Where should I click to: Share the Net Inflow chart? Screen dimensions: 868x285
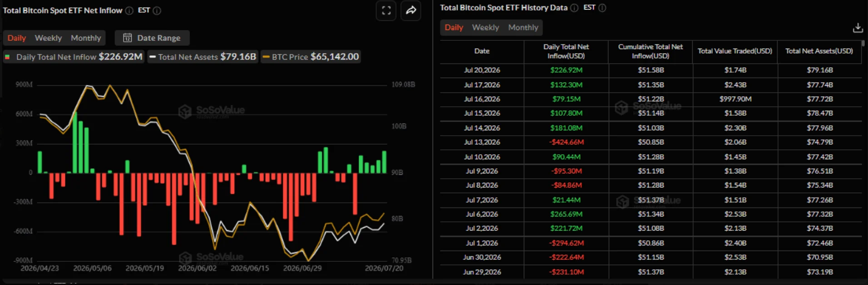[411, 10]
